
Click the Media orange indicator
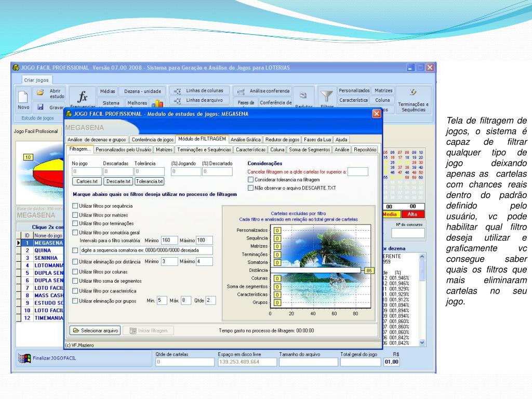point(390,215)
